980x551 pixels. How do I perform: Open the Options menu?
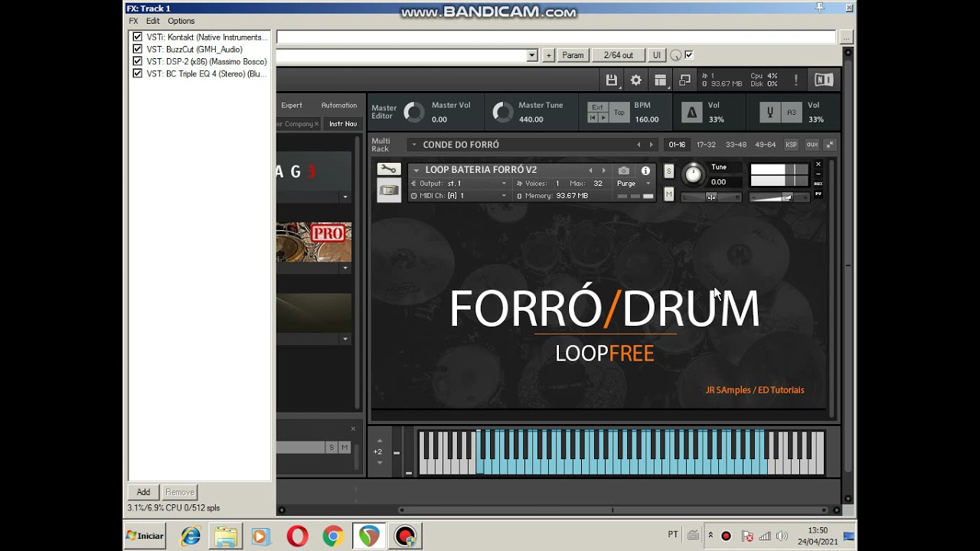click(x=181, y=21)
